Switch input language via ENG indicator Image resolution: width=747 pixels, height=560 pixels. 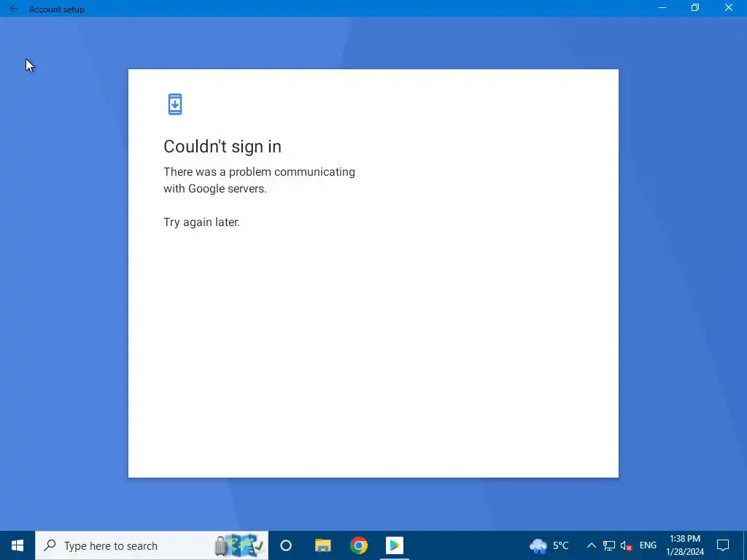(648, 545)
